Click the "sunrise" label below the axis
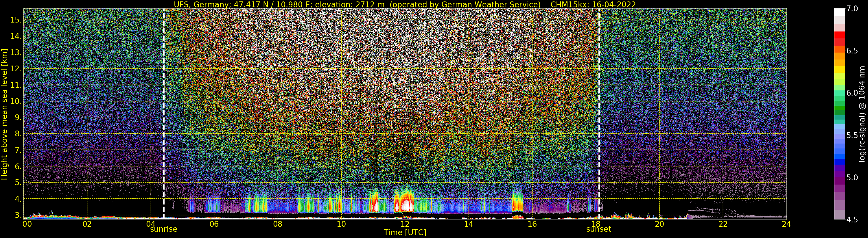This screenshot has height=238, width=868. [x=163, y=229]
